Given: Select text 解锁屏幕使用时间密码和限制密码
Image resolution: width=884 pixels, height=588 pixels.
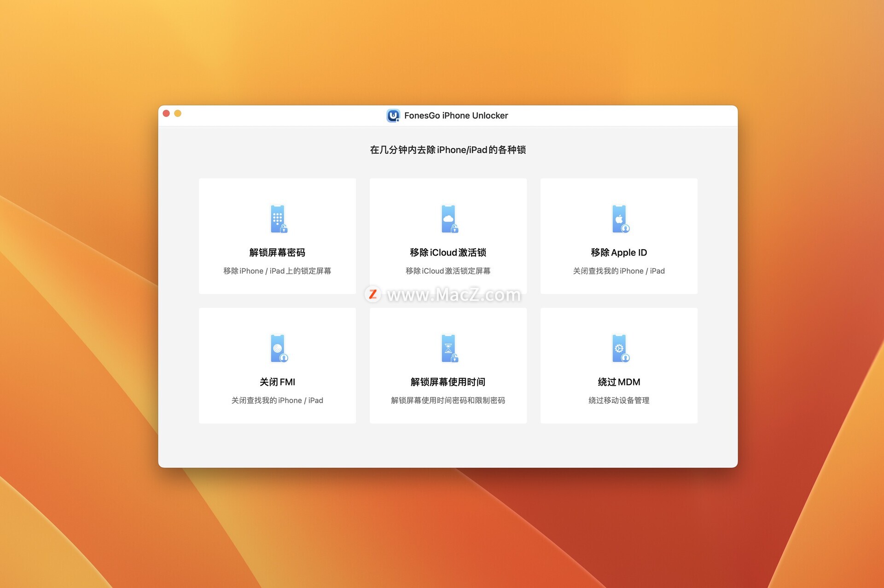Looking at the screenshot, I should click(448, 400).
